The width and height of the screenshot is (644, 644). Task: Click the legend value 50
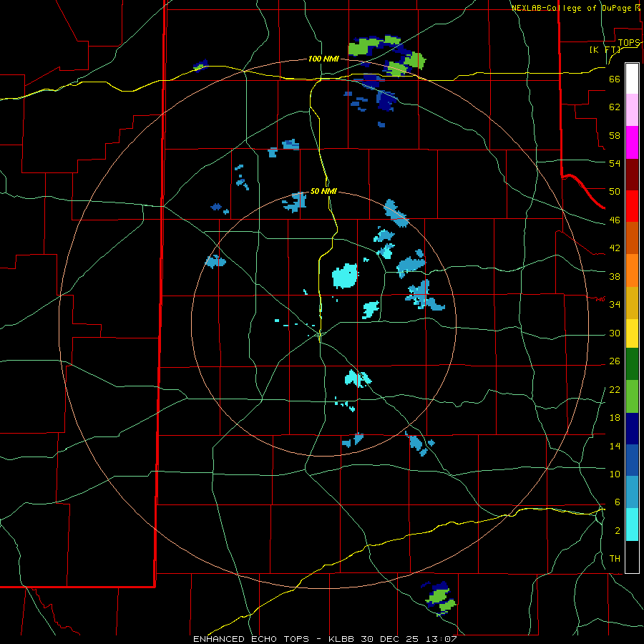tap(615, 191)
